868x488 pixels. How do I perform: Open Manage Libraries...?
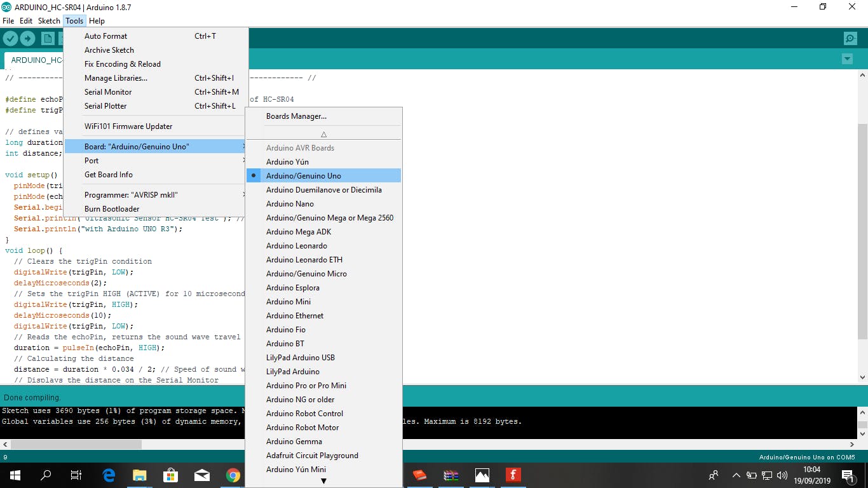pyautogui.click(x=156, y=78)
